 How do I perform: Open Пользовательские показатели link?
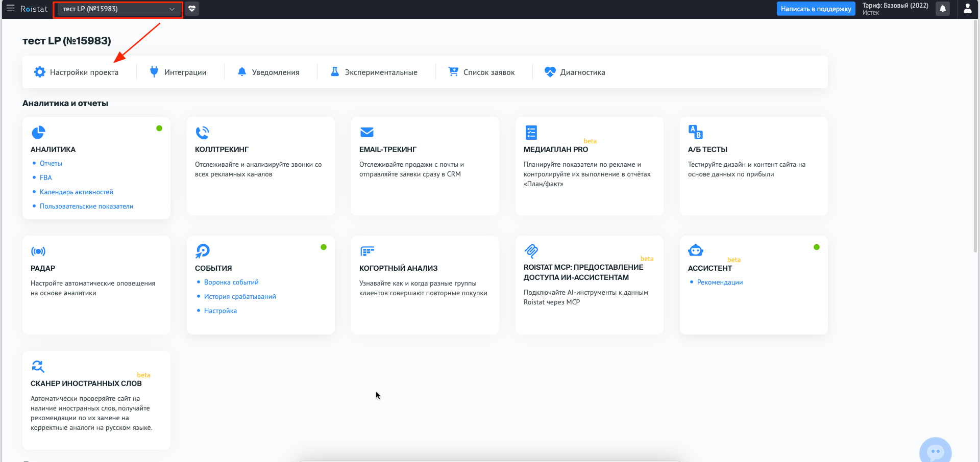tap(86, 207)
